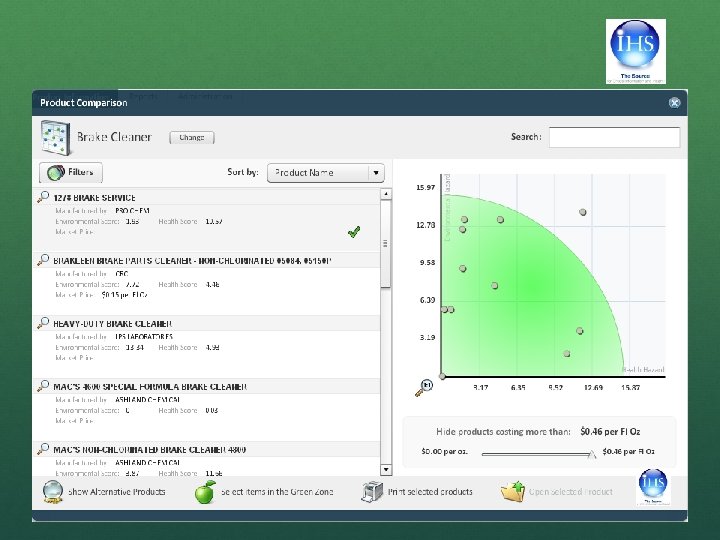The height and width of the screenshot is (540, 720).
Task: Click the price slider thumb
Action: click(592, 454)
